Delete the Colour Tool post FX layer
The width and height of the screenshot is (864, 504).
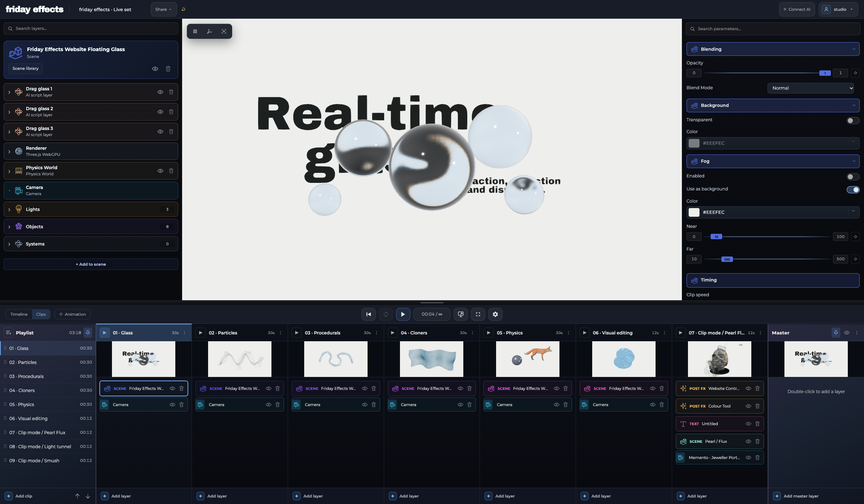(757, 406)
